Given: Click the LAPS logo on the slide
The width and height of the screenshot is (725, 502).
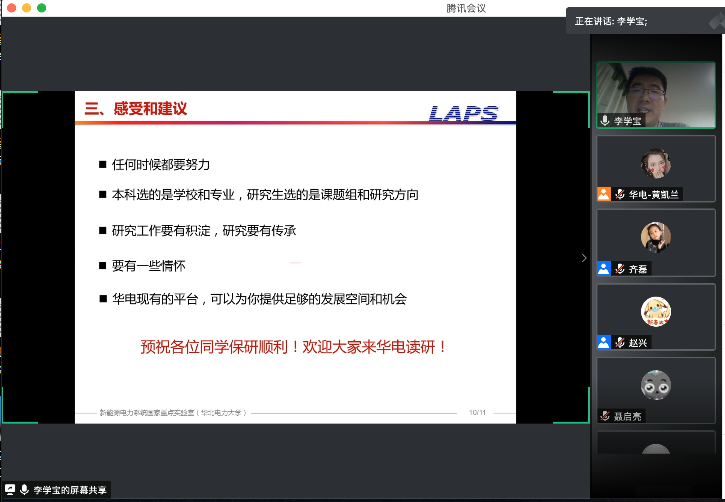Looking at the screenshot, I should pyautogui.click(x=463, y=113).
